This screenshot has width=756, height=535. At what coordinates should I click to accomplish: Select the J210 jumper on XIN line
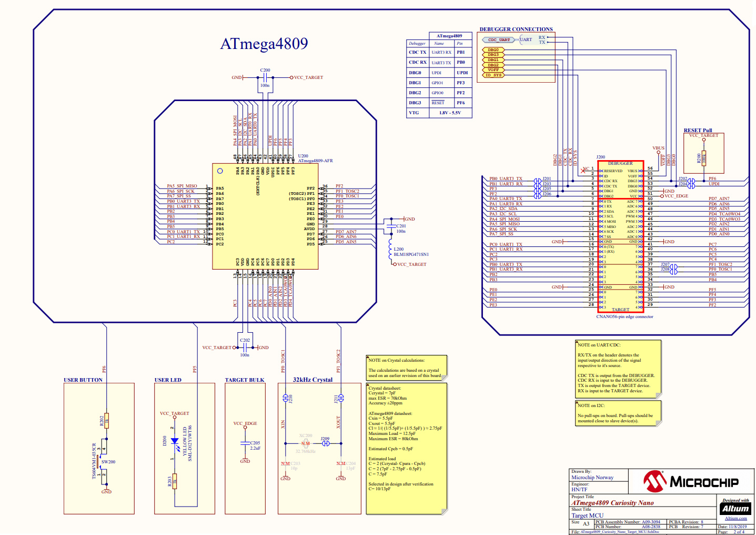click(x=286, y=398)
